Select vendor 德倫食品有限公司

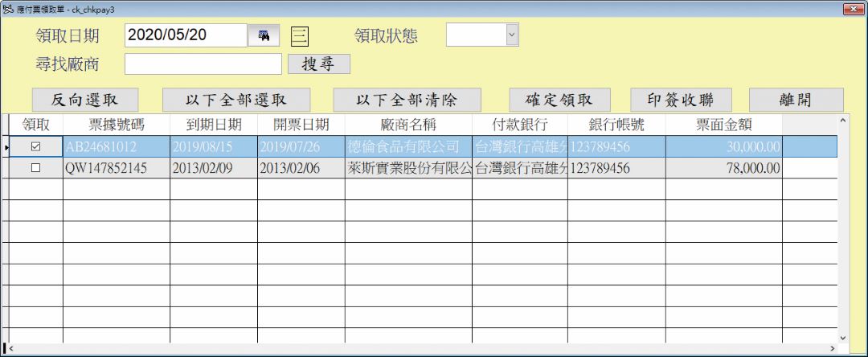(408, 146)
